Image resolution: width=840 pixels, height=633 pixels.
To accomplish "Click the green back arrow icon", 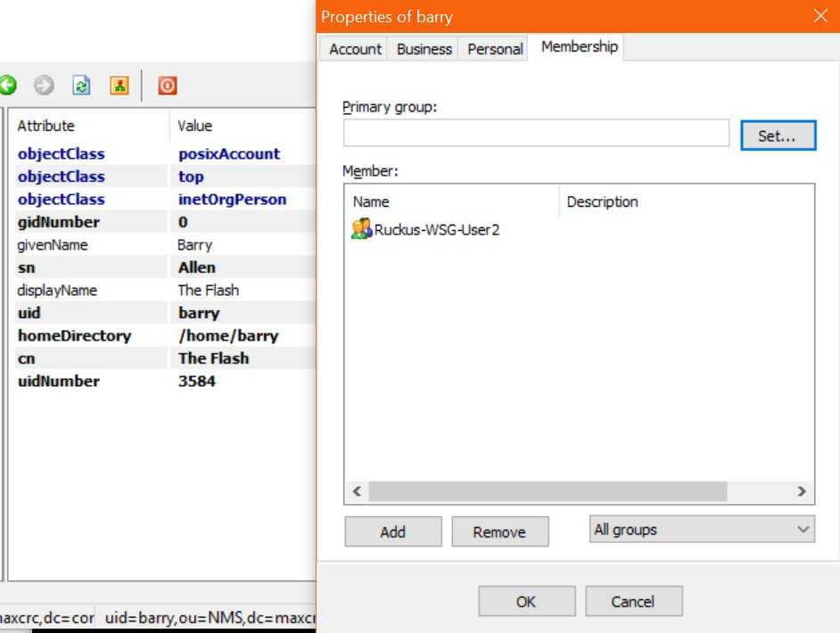I will 8,86.
